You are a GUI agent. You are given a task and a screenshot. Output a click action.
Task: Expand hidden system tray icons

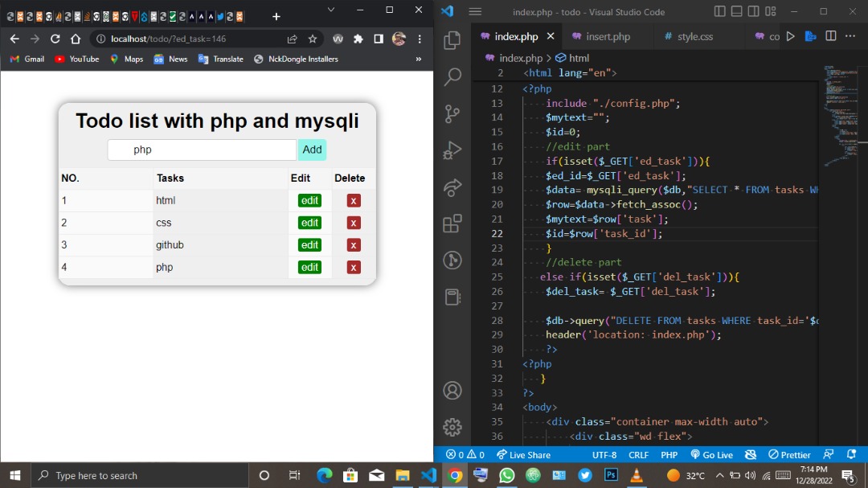click(x=720, y=475)
